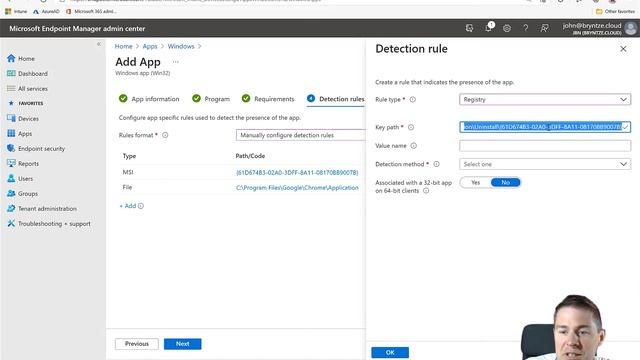640x360 pixels.
Task: Open Add App more options ellipsis
Action: pos(176,62)
